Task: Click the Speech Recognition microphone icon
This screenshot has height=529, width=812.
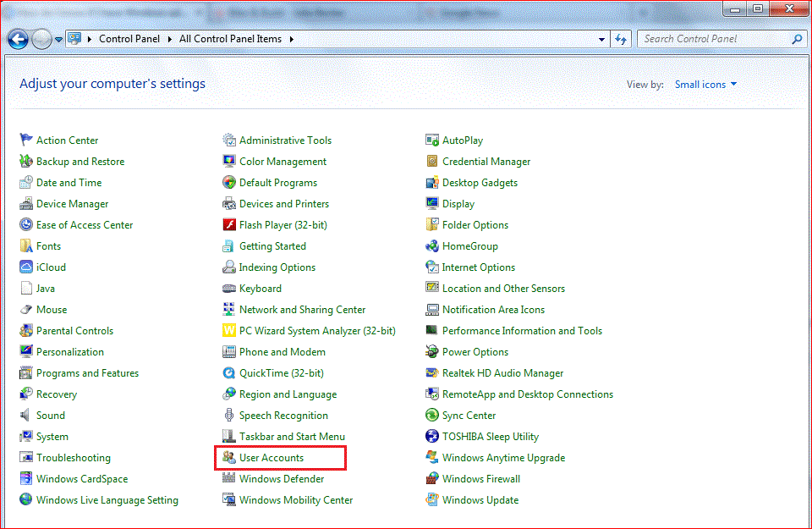Action: point(229,416)
